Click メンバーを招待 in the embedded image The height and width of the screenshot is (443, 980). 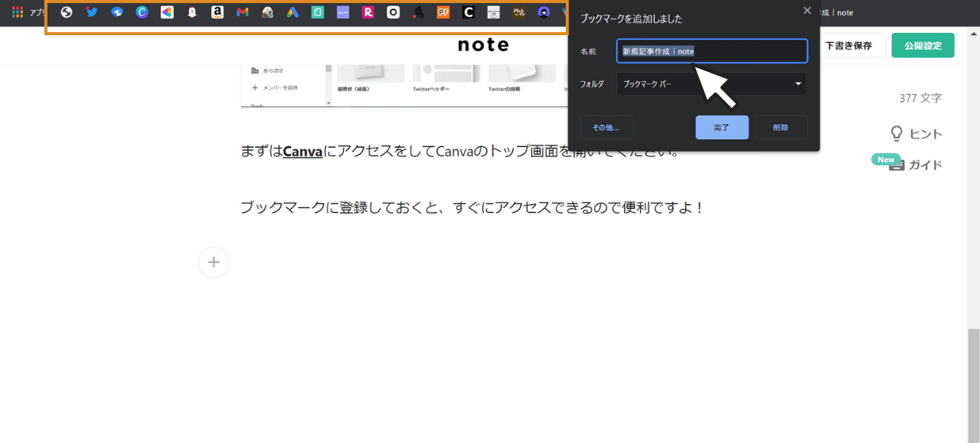276,88
